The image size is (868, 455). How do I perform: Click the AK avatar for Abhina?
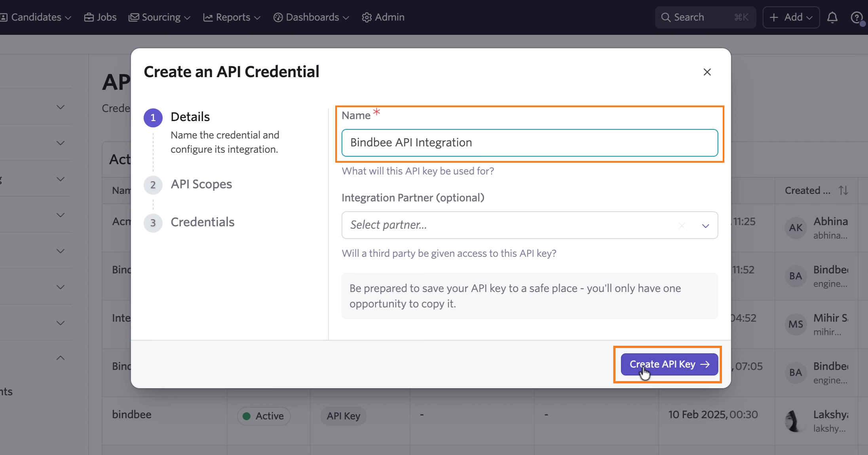[796, 228]
